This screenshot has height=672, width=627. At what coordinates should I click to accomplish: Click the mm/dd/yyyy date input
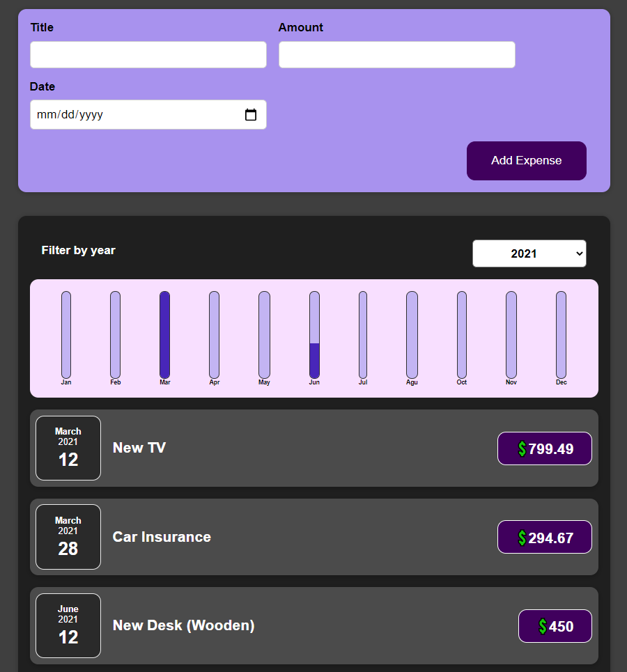125,114
